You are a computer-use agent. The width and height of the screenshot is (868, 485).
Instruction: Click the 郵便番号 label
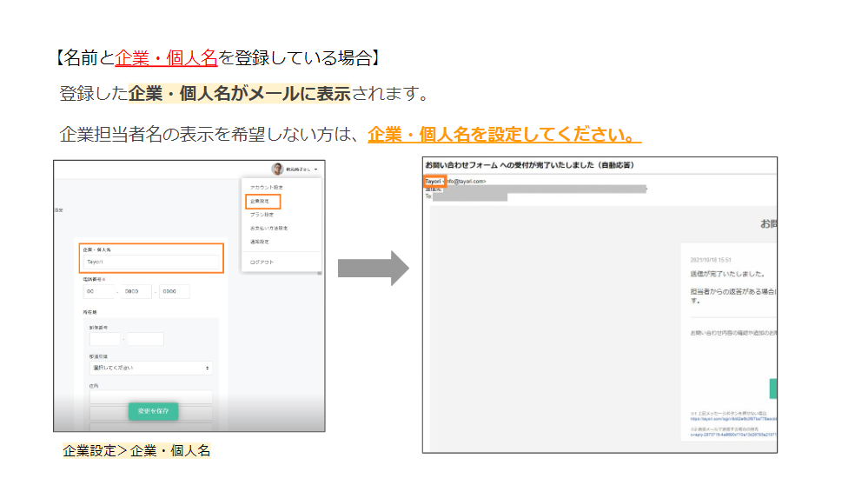pos(98,327)
